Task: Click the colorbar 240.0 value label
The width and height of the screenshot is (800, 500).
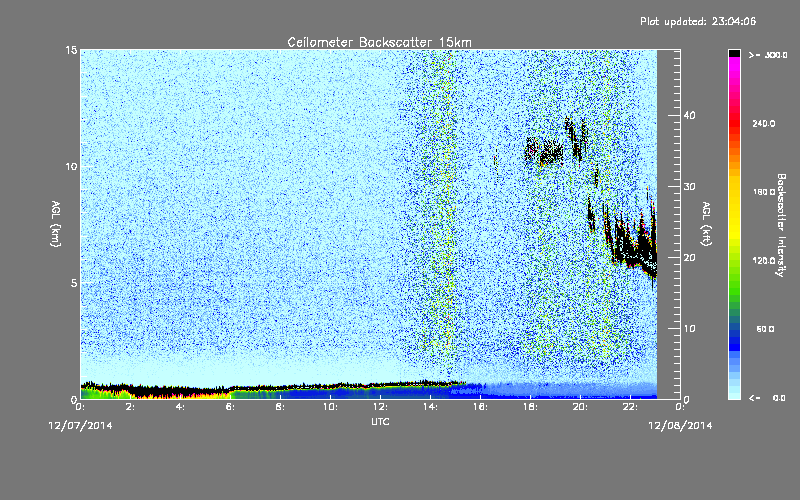Action: pyautogui.click(x=764, y=124)
